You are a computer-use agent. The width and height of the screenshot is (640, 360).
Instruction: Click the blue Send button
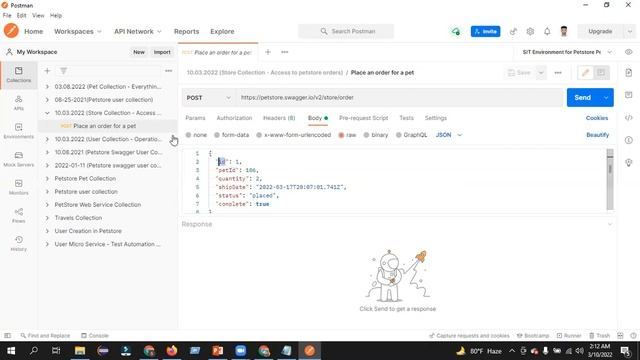click(582, 98)
